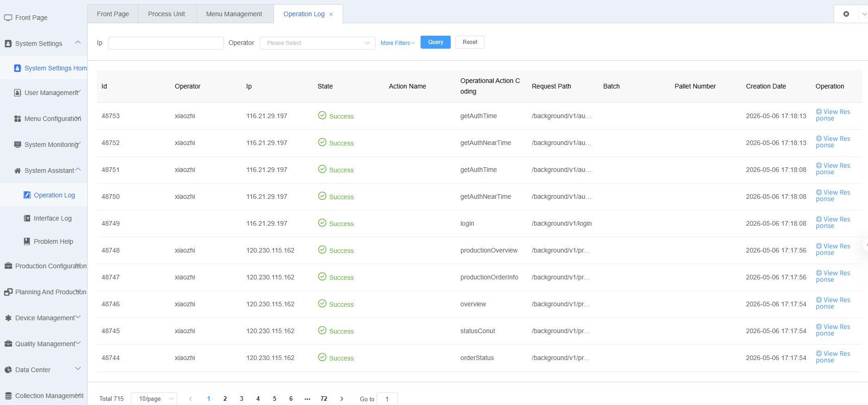Expand the User Management submenu
Screen dimensions: 868x405
pos(78,92)
